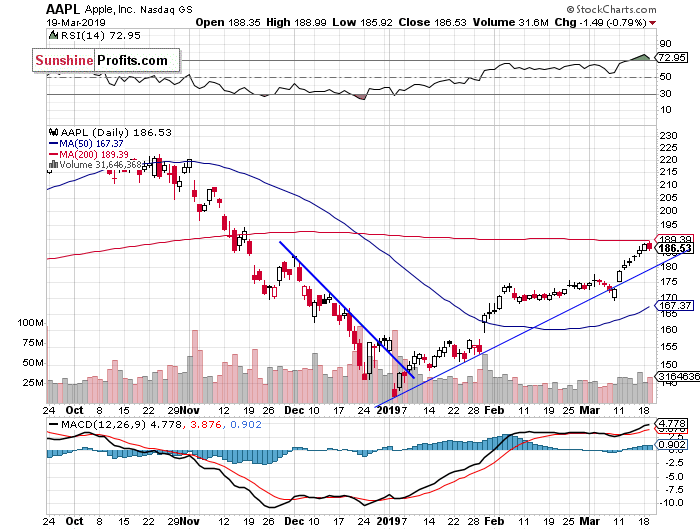
Task: Click the RSI(14) legend icon
Action: click(x=53, y=35)
